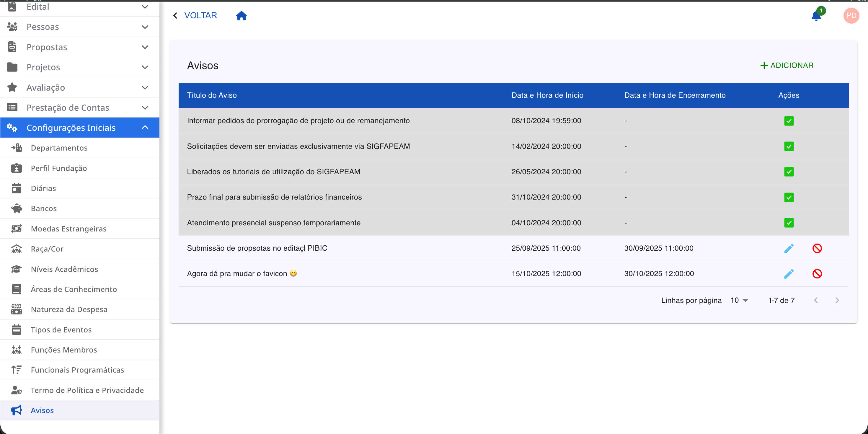The image size is (868, 434).
Task: Open the rows-per-page dropdown
Action: tap(739, 300)
